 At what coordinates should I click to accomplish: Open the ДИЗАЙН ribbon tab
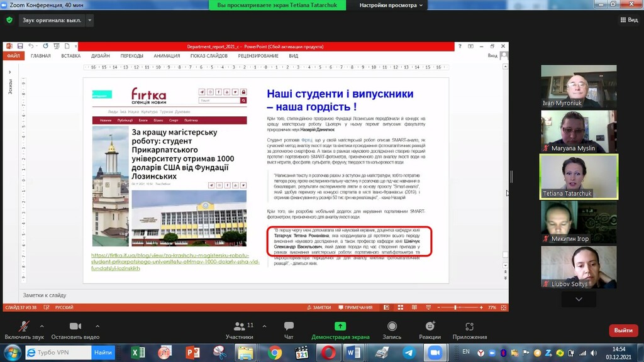100,56
